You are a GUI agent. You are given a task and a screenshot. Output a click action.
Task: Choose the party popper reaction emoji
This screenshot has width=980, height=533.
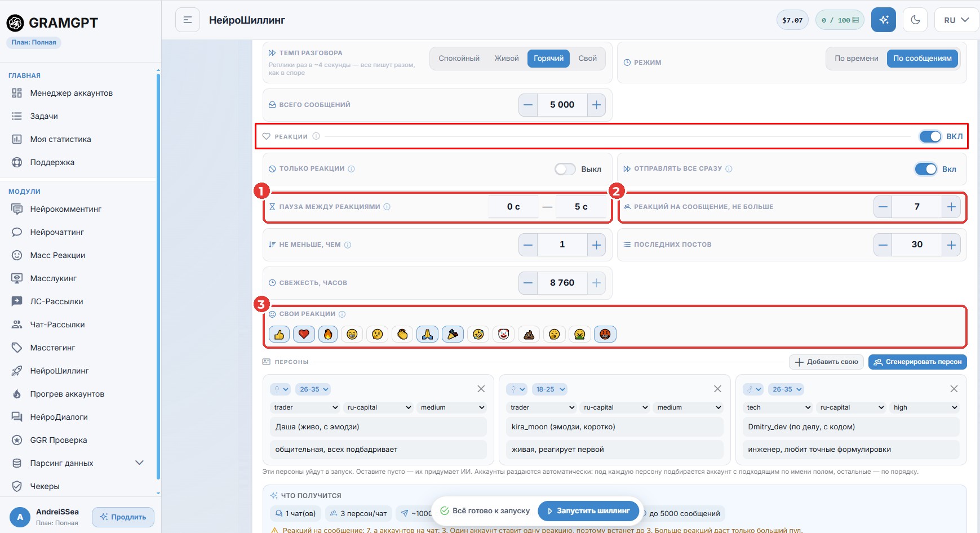(x=453, y=334)
